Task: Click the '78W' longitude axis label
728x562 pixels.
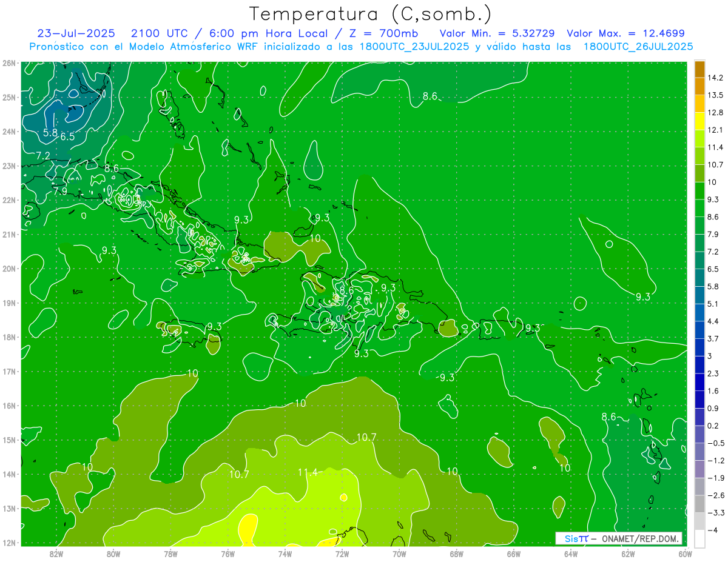Action: 170,554
